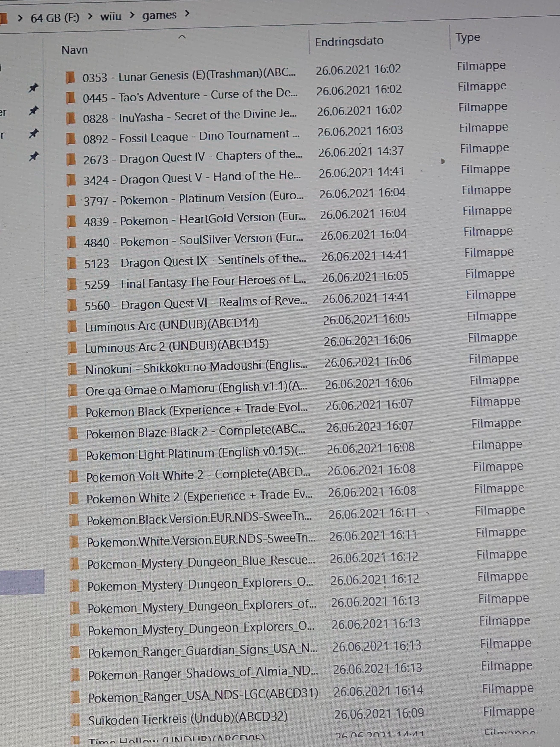Viewport: 560px width, 747px height.
Task: Click Filmappe type for 0445 - Tao's Adventure
Action: coord(482,86)
